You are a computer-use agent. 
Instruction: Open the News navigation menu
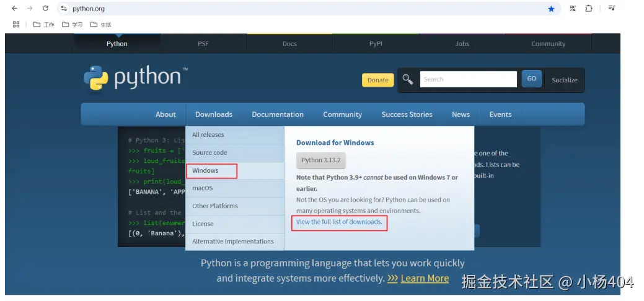(x=461, y=115)
